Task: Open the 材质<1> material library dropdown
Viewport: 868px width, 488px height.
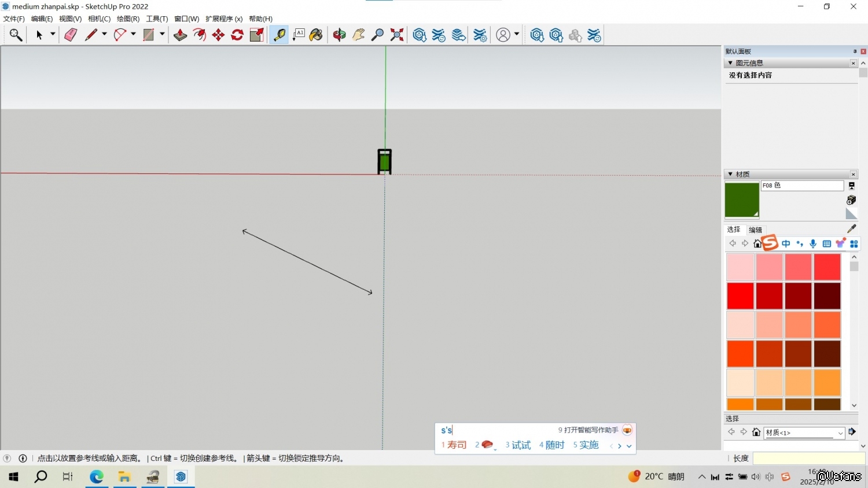Action: coord(840,433)
